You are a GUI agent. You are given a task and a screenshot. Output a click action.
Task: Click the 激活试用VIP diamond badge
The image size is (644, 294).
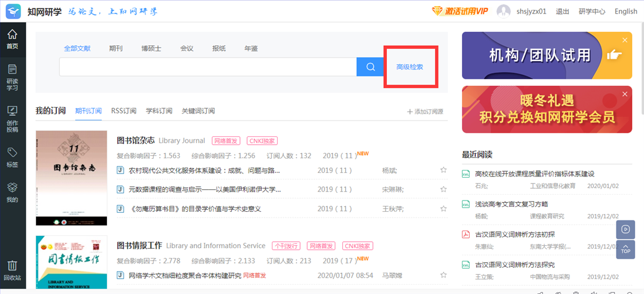(x=460, y=11)
